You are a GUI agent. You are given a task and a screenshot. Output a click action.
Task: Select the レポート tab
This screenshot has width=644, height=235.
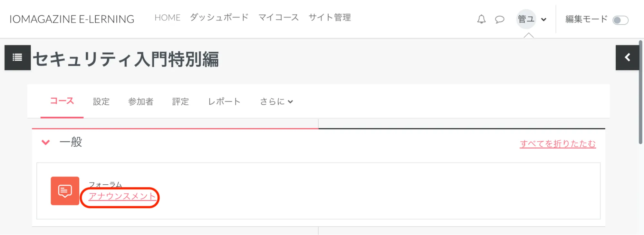(x=224, y=102)
